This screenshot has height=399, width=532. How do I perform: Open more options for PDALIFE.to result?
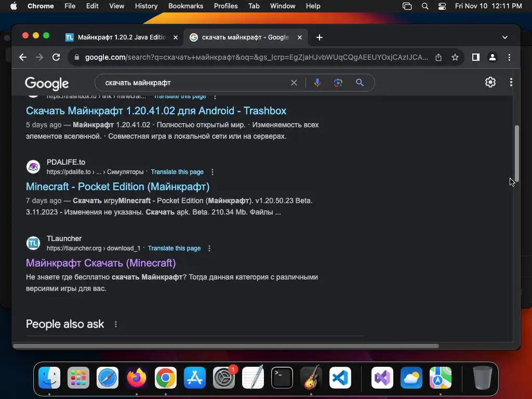[212, 172]
